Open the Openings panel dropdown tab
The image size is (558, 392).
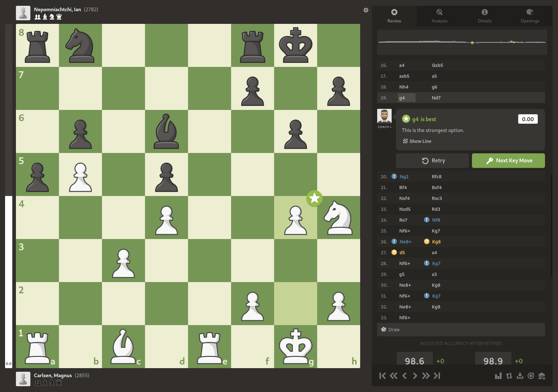point(530,16)
